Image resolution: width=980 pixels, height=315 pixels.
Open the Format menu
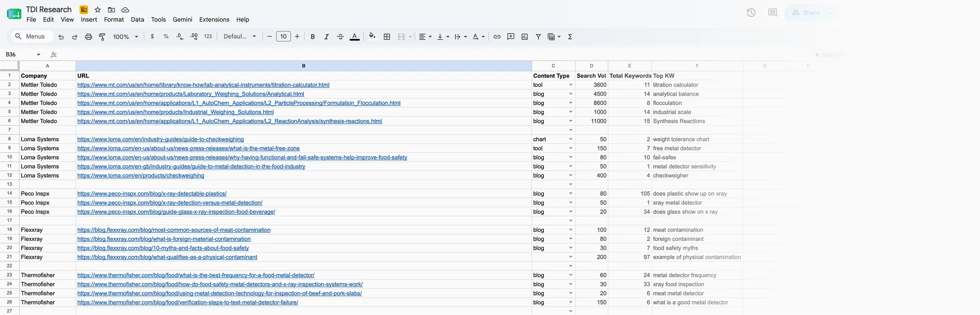pos(114,20)
